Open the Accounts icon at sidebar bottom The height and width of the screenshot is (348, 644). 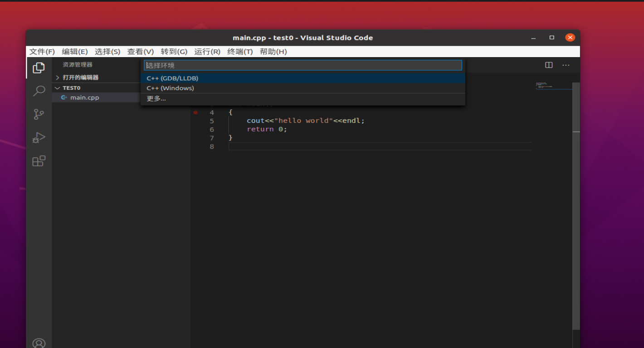pyautogui.click(x=39, y=343)
